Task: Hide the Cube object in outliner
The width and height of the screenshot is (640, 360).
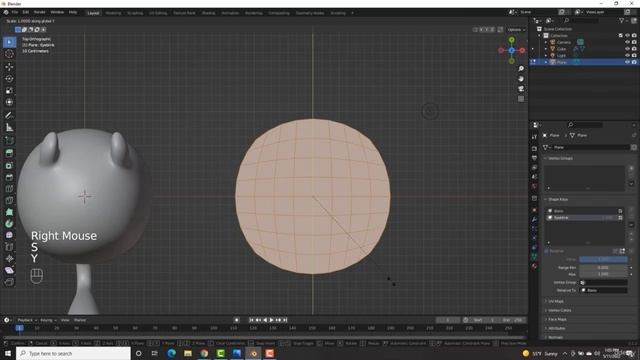Action: tap(627, 49)
